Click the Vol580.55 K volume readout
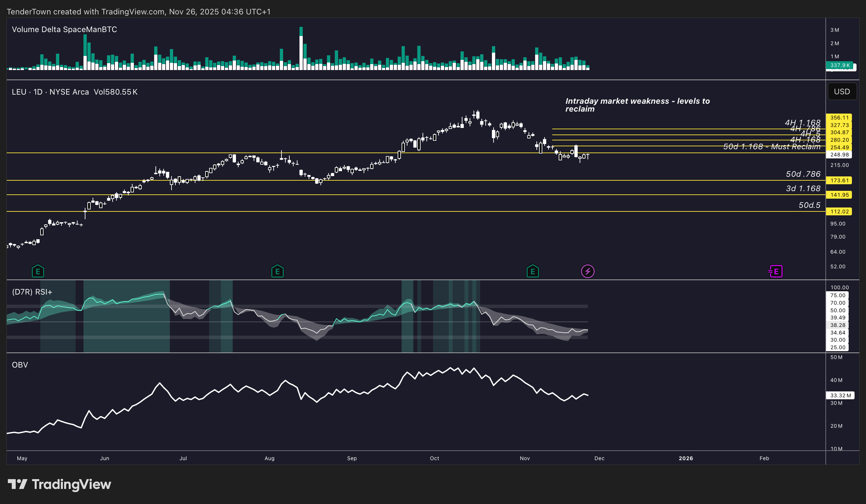 116,92
